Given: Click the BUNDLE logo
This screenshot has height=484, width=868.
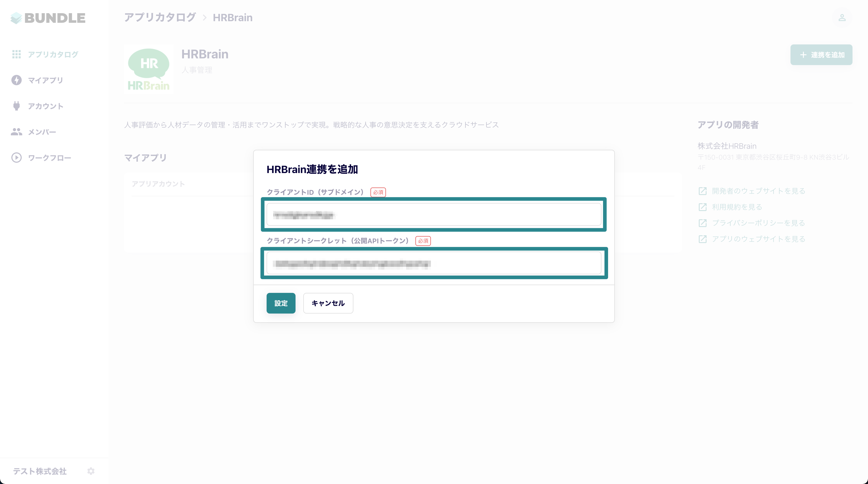Looking at the screenshot, I should (48, 18).
